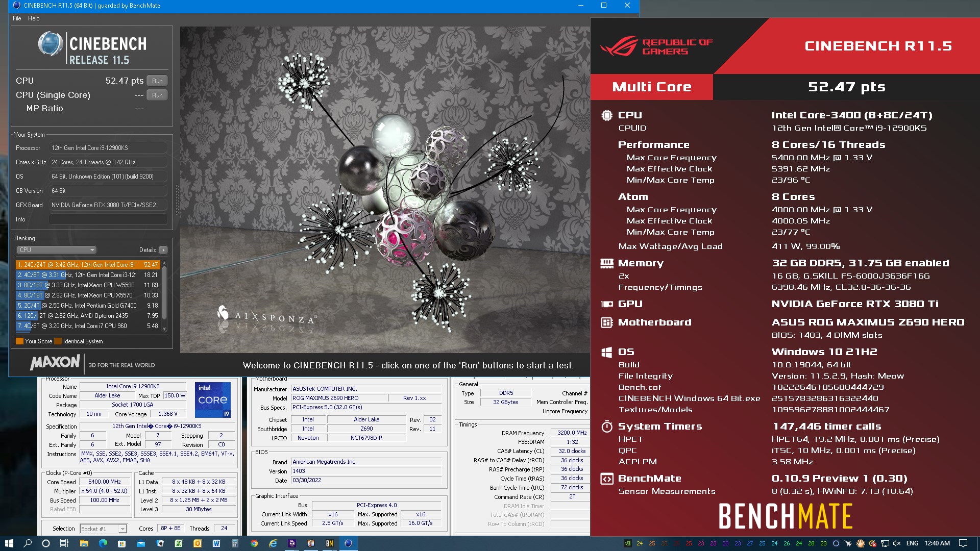980x551 pixels.
Task: Select ranking row AMD Opteron 2435
Action: [x=88, y=316]
